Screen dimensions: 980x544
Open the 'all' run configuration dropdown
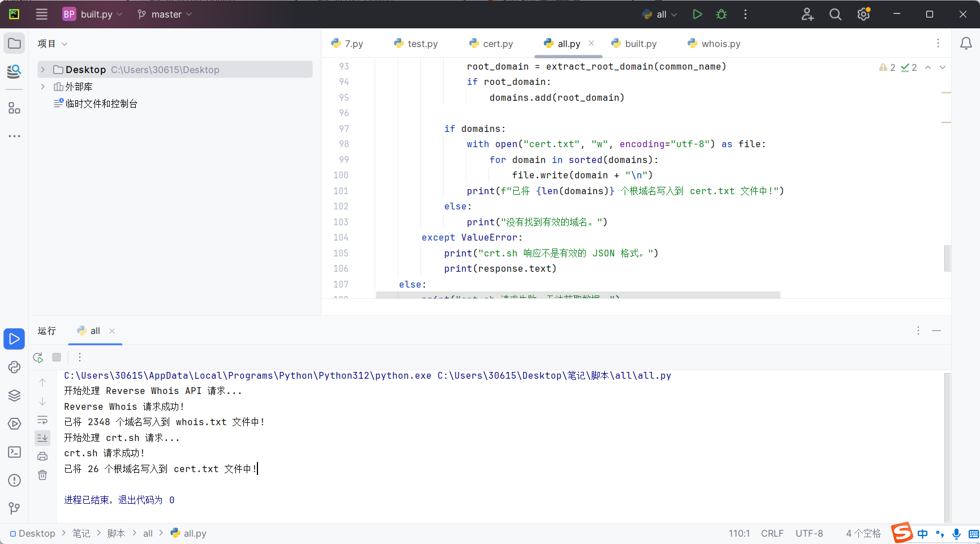pos(660,14)
